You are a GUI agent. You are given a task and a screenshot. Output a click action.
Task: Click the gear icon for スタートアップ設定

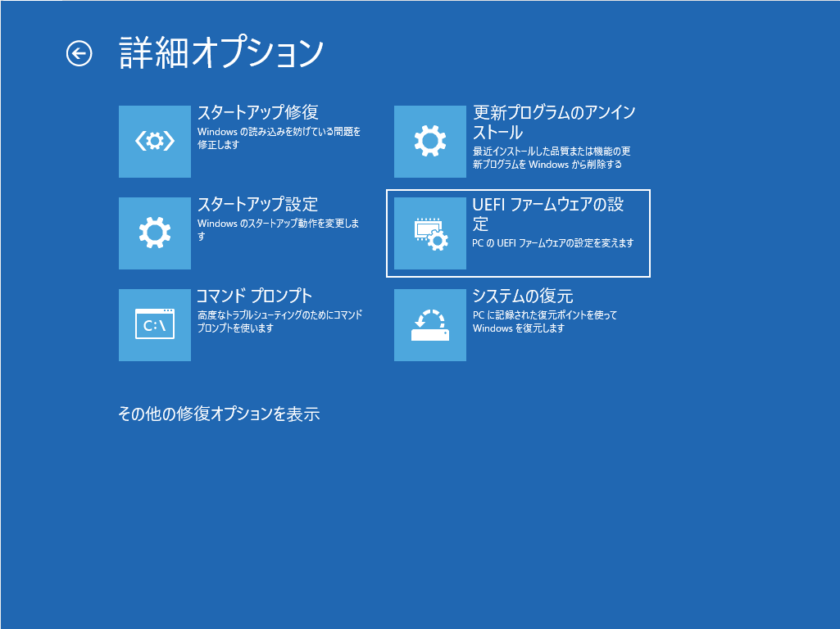click(155, 233)
